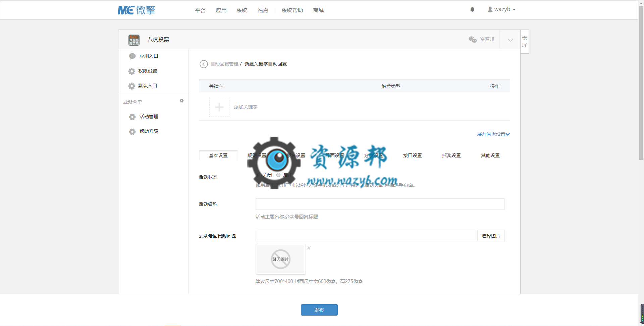Open 应用入口 in sidebar

pos(149,56)
